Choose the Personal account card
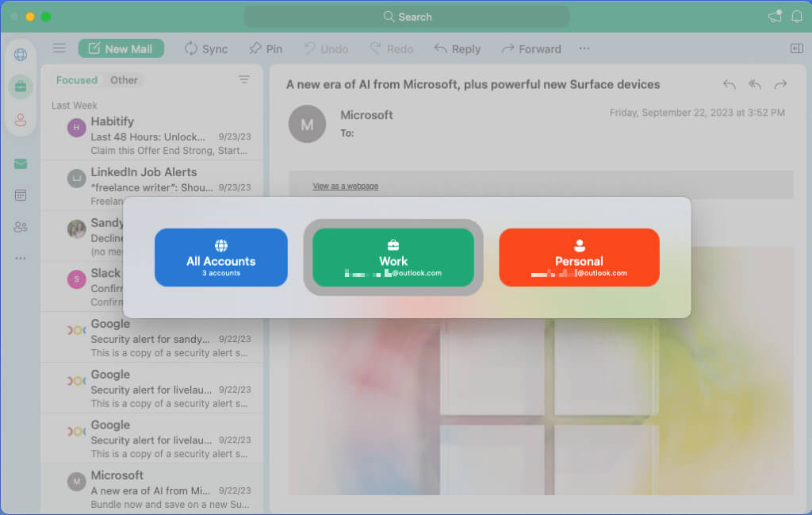The height and width of the screenshot is (515, 812). [579, 257]
